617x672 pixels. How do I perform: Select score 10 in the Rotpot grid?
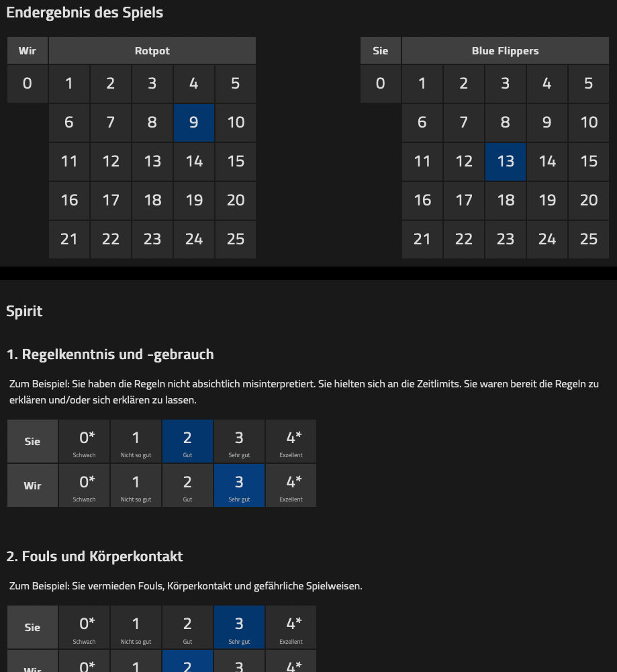pos(236,122)
